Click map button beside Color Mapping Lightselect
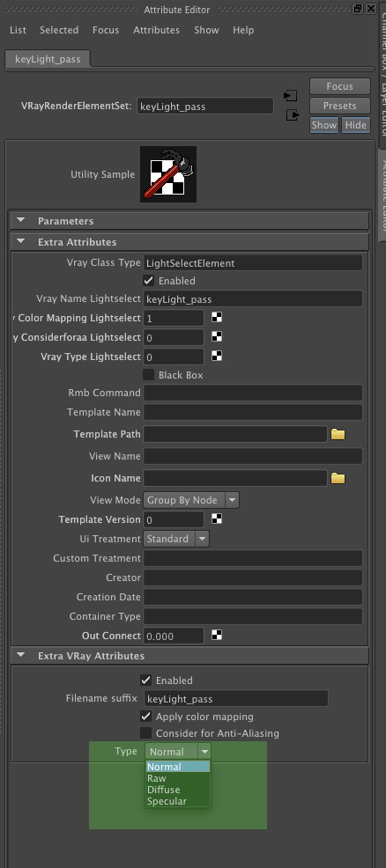 pyautogui.click(x=217, y=317)
